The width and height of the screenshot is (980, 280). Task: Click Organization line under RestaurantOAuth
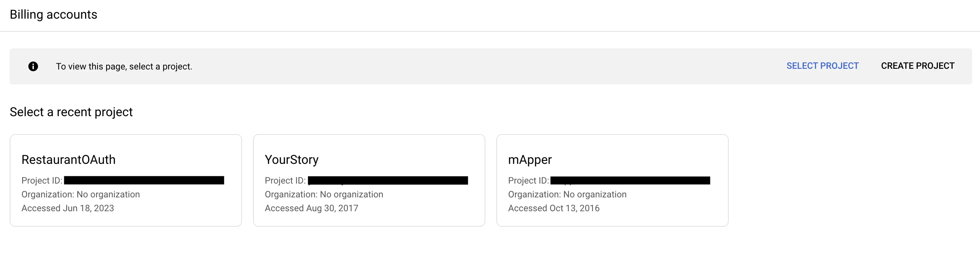(81, 194)
